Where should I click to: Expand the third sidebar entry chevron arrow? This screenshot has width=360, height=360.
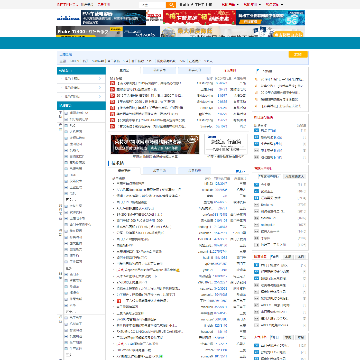coord(100,97)
